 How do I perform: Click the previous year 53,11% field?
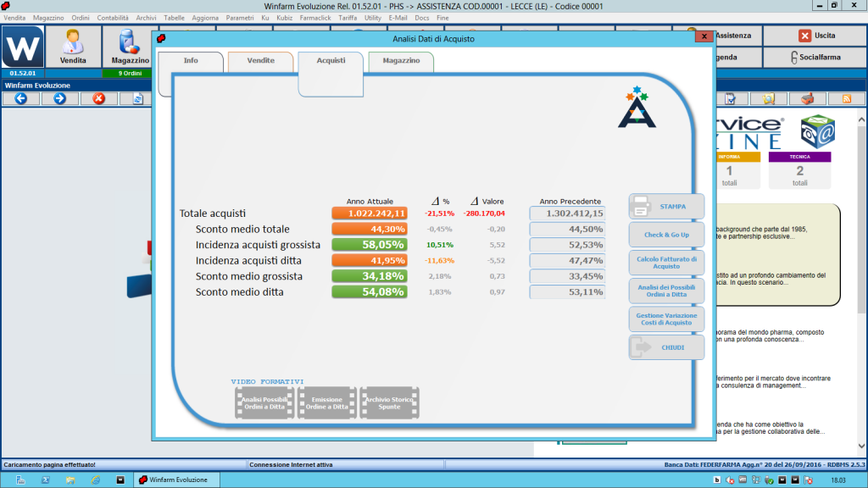567,292
